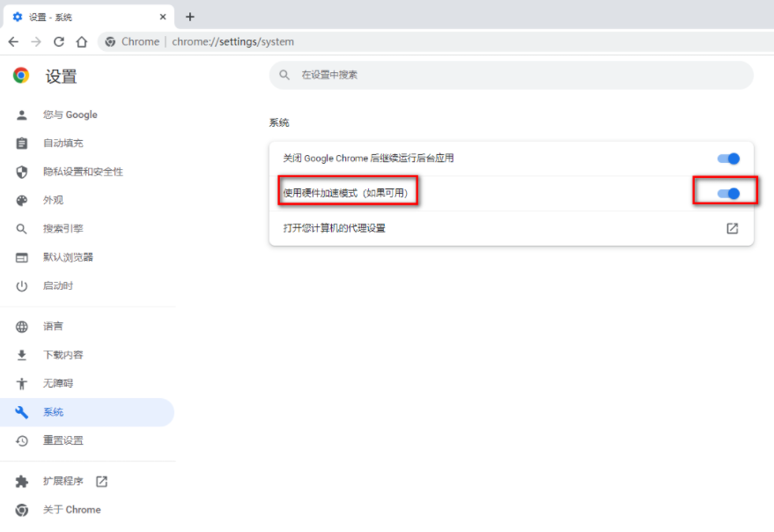774x532 pixels.
Task: Click the browser back arrow
Action: point(13,42)
